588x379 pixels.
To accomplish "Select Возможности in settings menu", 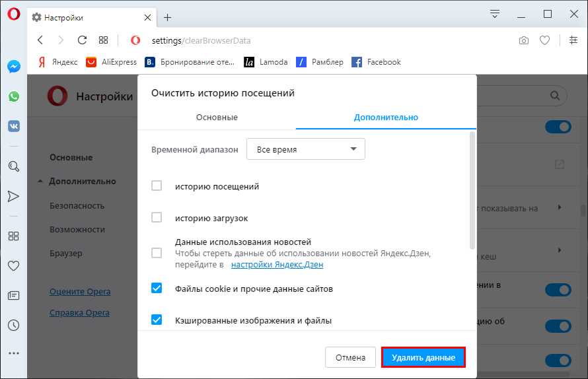I will click(x=77, y=229).
